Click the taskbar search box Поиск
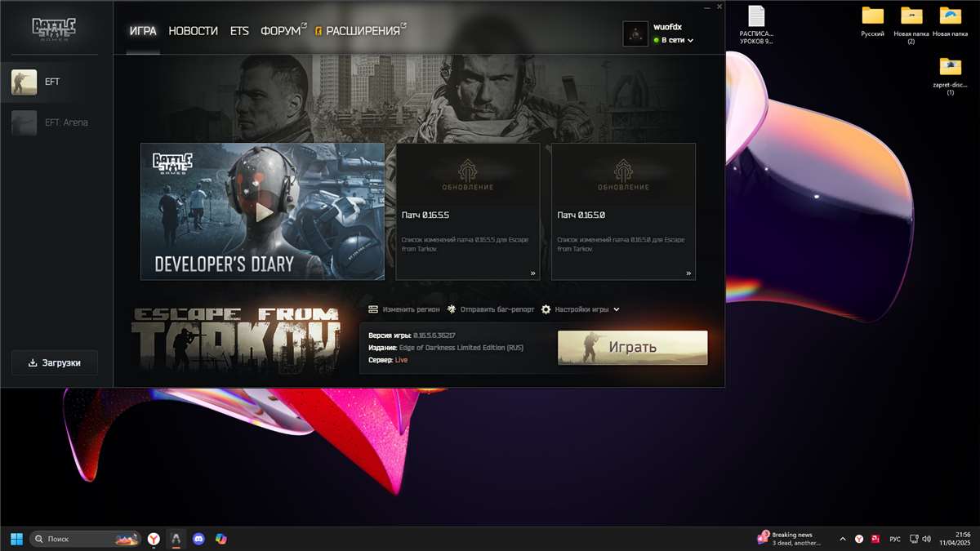Image resolution: width=980 pixels, height=551 pixels. point(86,539)
